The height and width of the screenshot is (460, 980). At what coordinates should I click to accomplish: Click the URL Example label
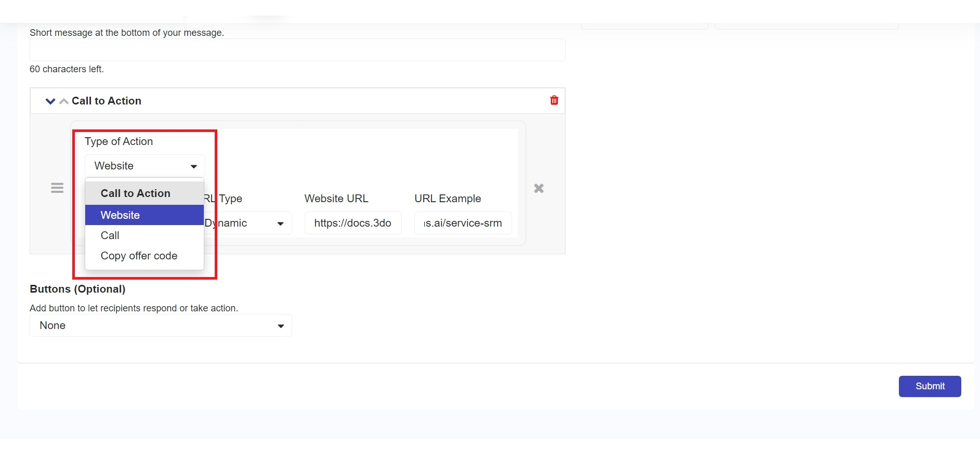coord(447,199)
